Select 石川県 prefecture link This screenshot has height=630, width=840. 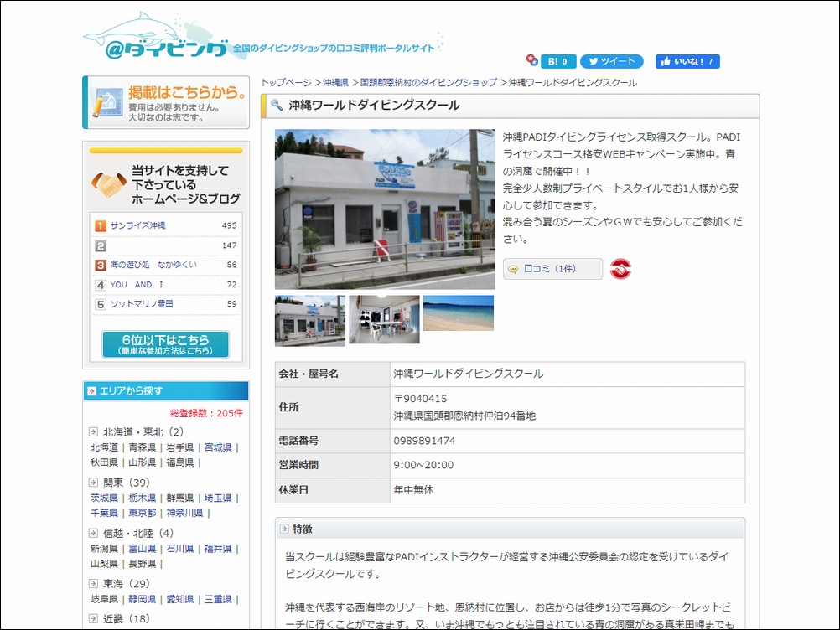[180, 549]
